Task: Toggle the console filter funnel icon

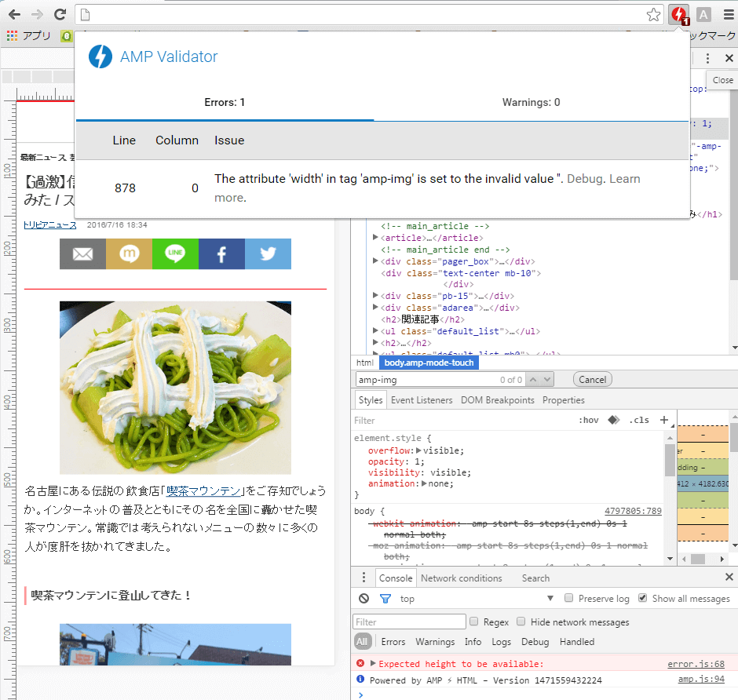Action: (385, 599)
